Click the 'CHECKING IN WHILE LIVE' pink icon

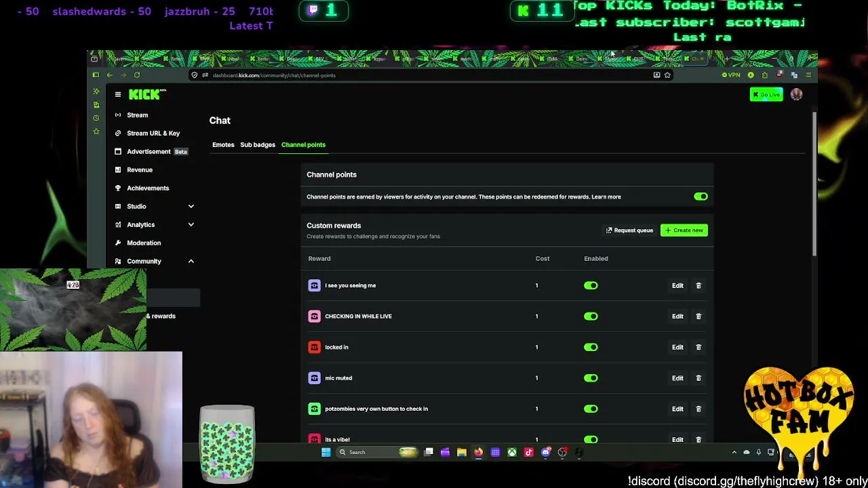coord(314,317)
